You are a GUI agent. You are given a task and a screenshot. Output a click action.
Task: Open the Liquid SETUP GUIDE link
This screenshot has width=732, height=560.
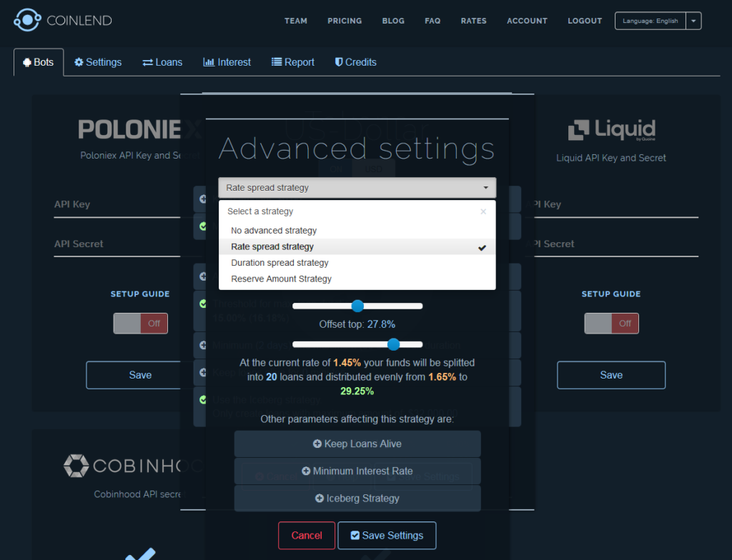click(x=611, y=294)
